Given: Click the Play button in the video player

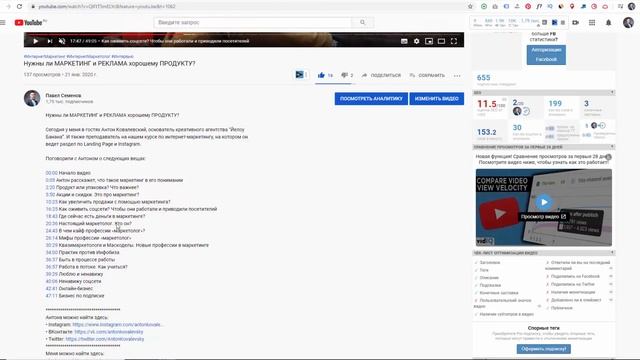Looking at the screenshot, I should tap(36, 41).
